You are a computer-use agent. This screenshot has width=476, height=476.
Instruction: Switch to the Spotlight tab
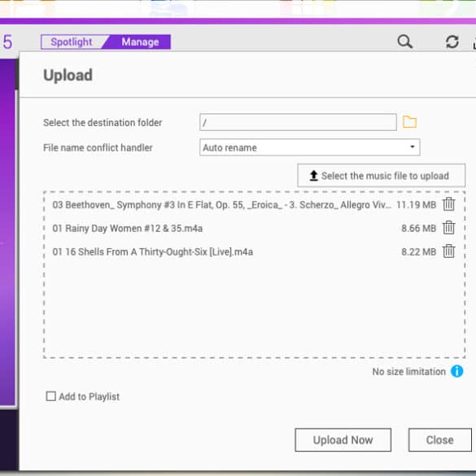point(72,41)
